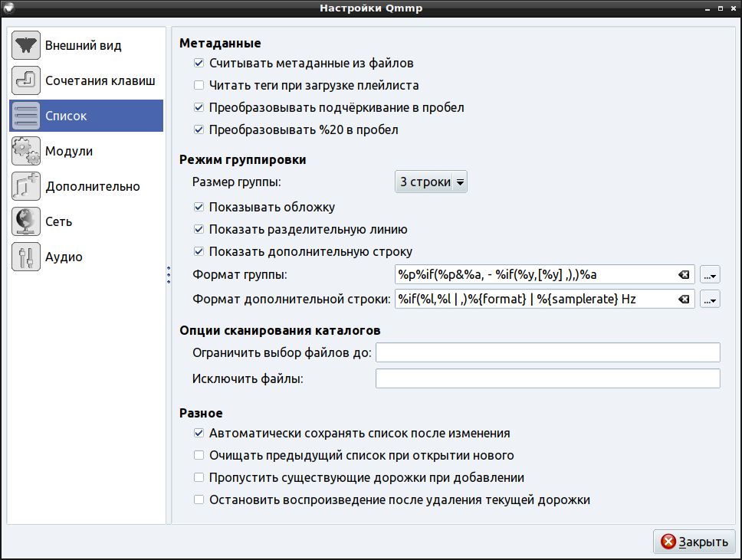Image resolution: width=742 pixels, height=560 pixels.
Task: Open the Размер группы dropdown
Action: click(431, 182)
